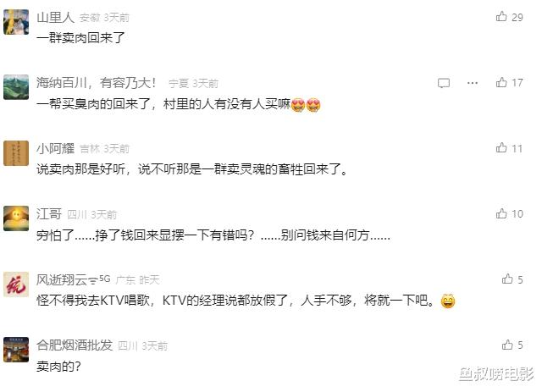
Task: Open username 合肥烟酒批发
Action: click(75, 345)
